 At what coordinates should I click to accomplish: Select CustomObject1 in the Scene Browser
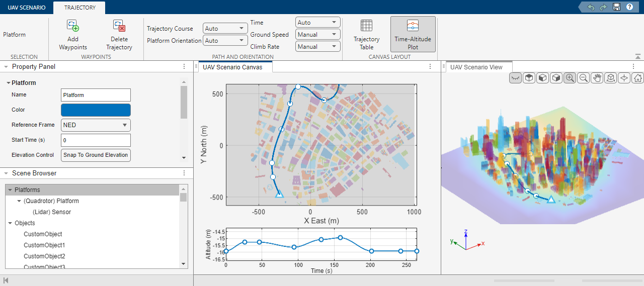point(45,245)
